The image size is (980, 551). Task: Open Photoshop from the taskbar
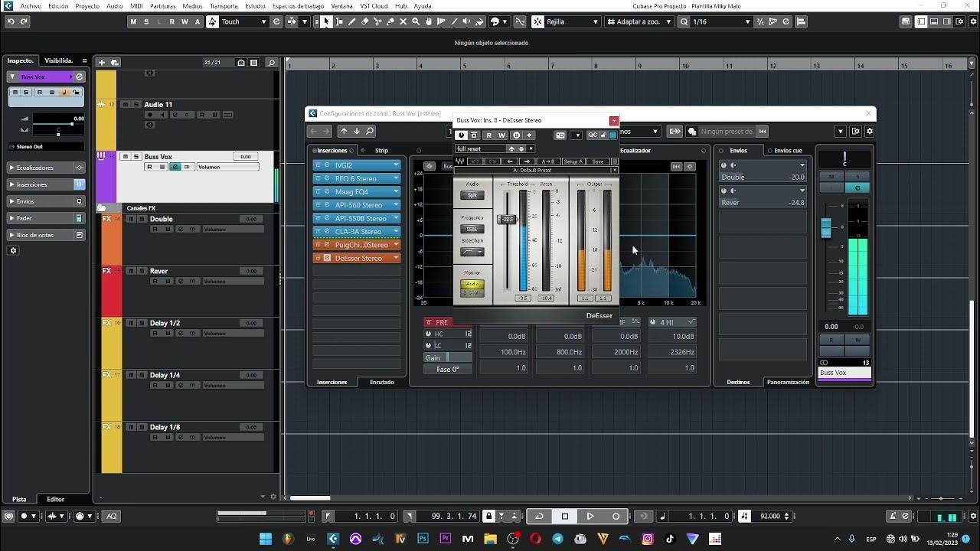coord(423,539)
